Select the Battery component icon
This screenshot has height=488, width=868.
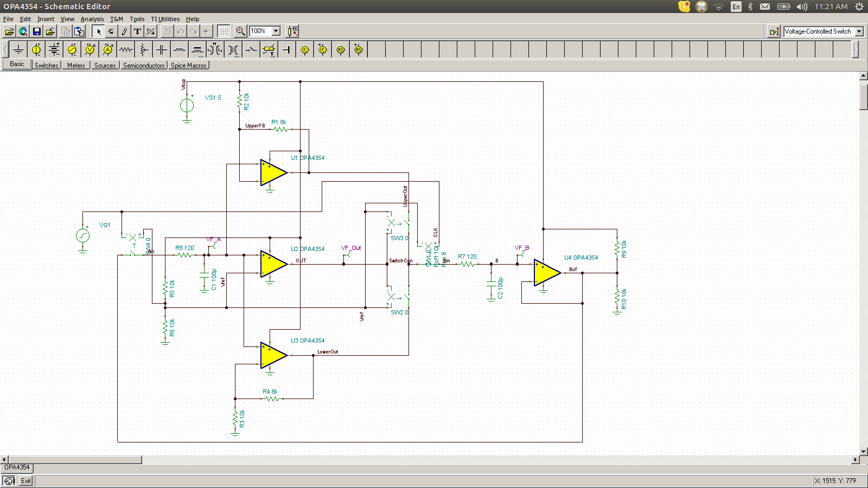[x=54, y=49]
